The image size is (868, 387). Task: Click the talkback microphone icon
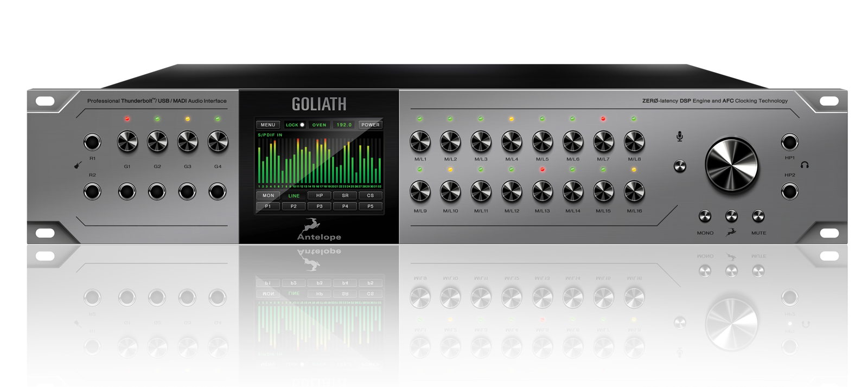(680, 136)
